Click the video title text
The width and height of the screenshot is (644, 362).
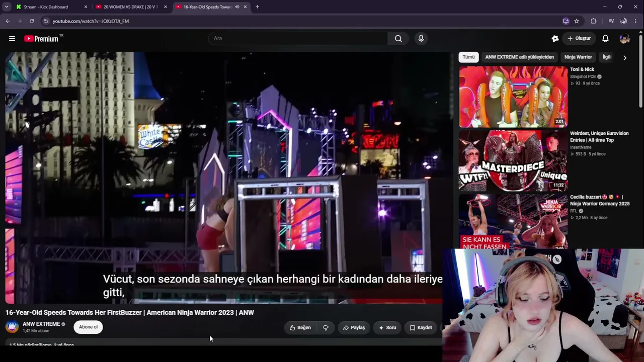[x=130, y=313]
